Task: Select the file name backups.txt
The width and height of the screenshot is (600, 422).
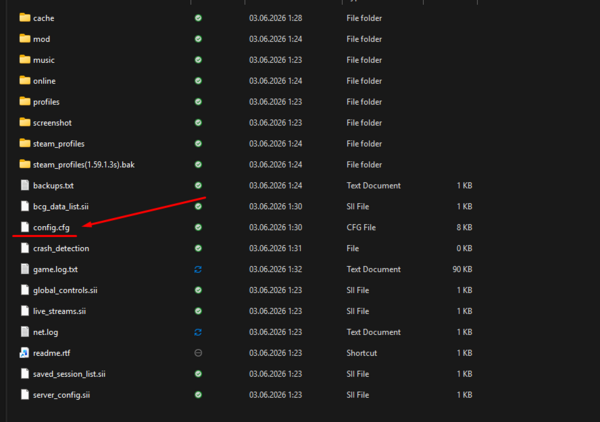Action: click(53, 186)
